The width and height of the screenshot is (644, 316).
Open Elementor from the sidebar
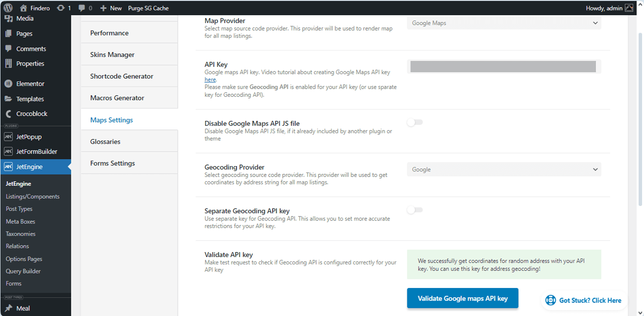click(x=30, y=84)
